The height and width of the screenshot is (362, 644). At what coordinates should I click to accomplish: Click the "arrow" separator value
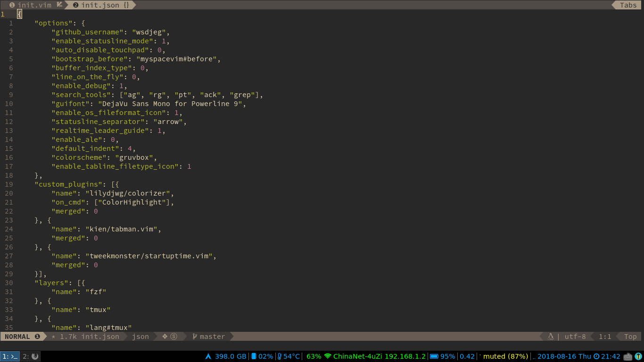coord(168,122)
